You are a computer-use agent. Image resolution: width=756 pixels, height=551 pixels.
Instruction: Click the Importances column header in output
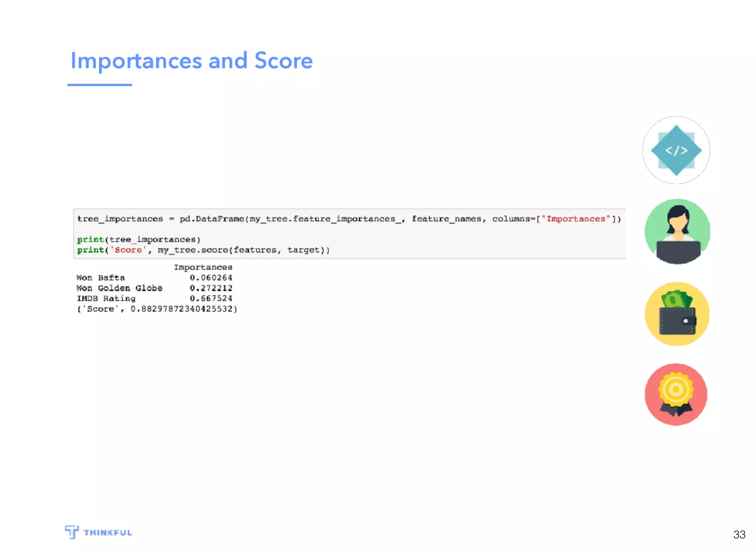[203, 267]
